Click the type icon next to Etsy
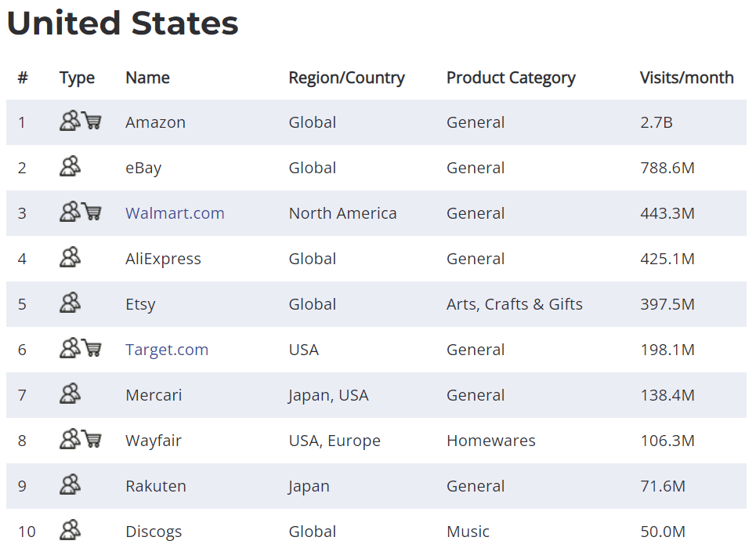The image size is (756, 548). [x=71, y=303]
